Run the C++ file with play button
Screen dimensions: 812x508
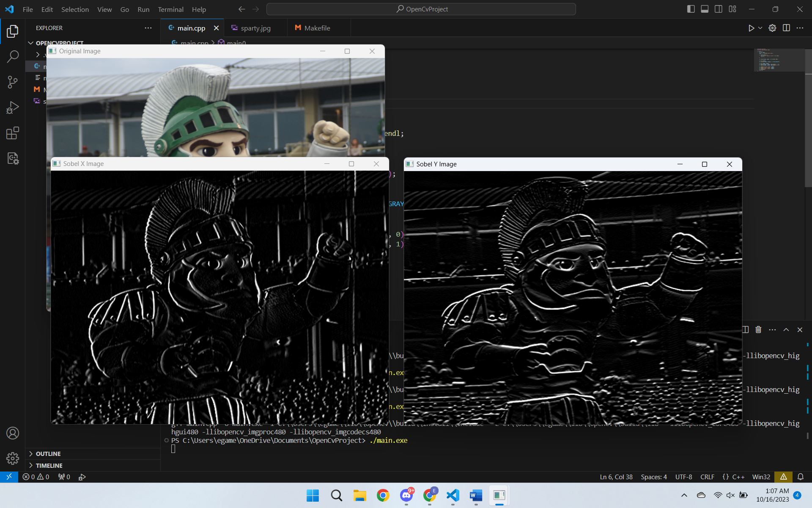click(x=751, y=28)
